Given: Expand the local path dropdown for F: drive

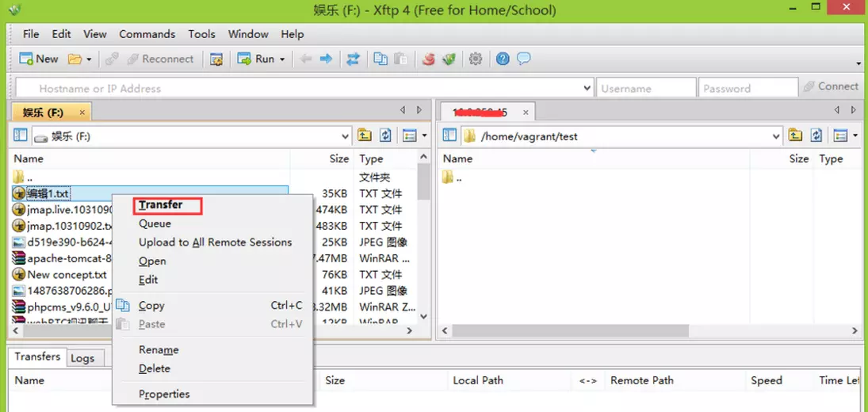Looking at the screenshot, I should pos(345,136).
